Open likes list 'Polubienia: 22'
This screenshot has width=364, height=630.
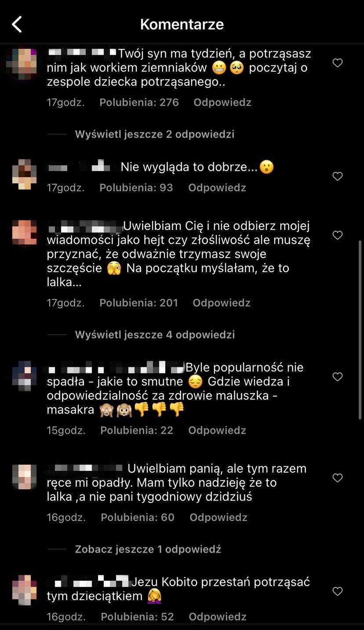click(137, 430)
